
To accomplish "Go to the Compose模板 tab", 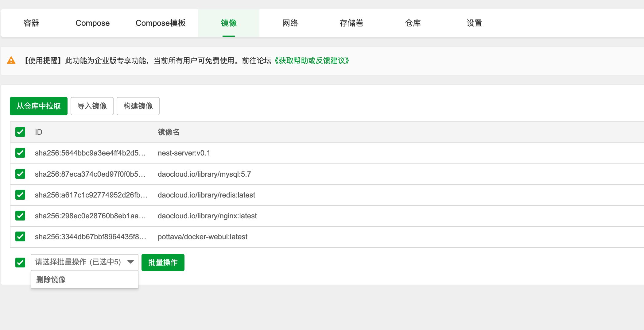I will pos(161,23).
